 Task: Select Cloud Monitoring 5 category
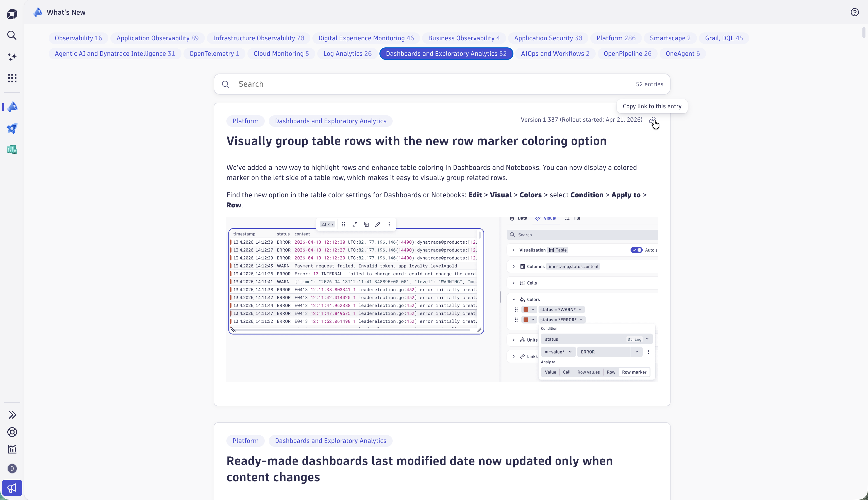pos(281,53)
